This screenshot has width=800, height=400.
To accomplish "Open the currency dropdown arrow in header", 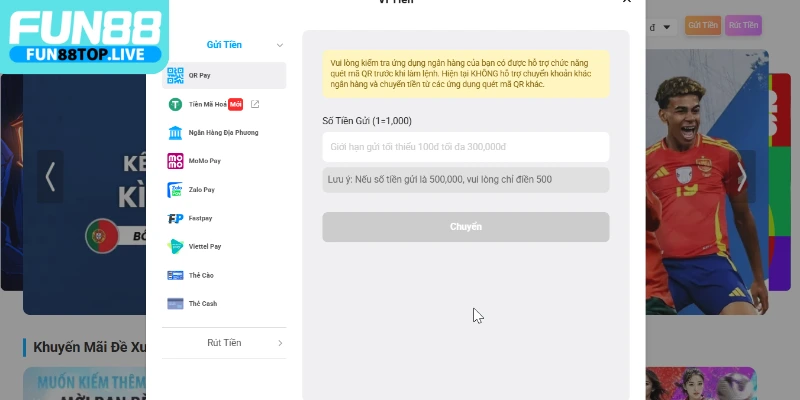I will click(667, 27).
